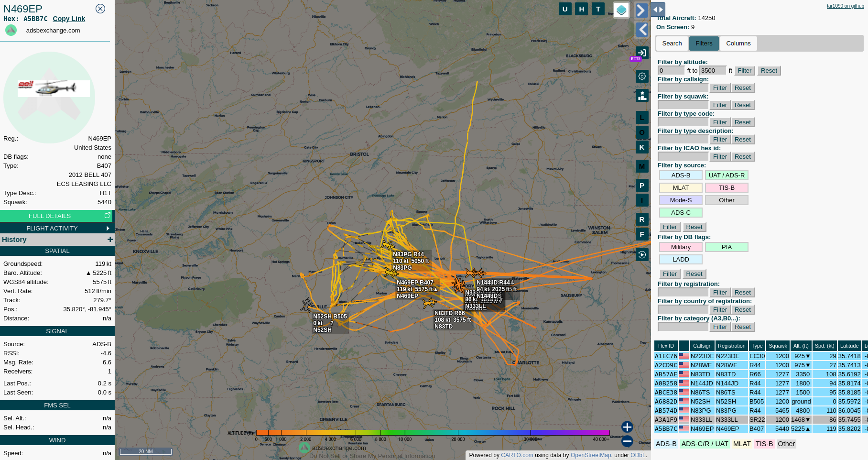Sort table by Hex ID column
Image resolution: width=868 pixels, height=460 pixels.
(666, 346)
